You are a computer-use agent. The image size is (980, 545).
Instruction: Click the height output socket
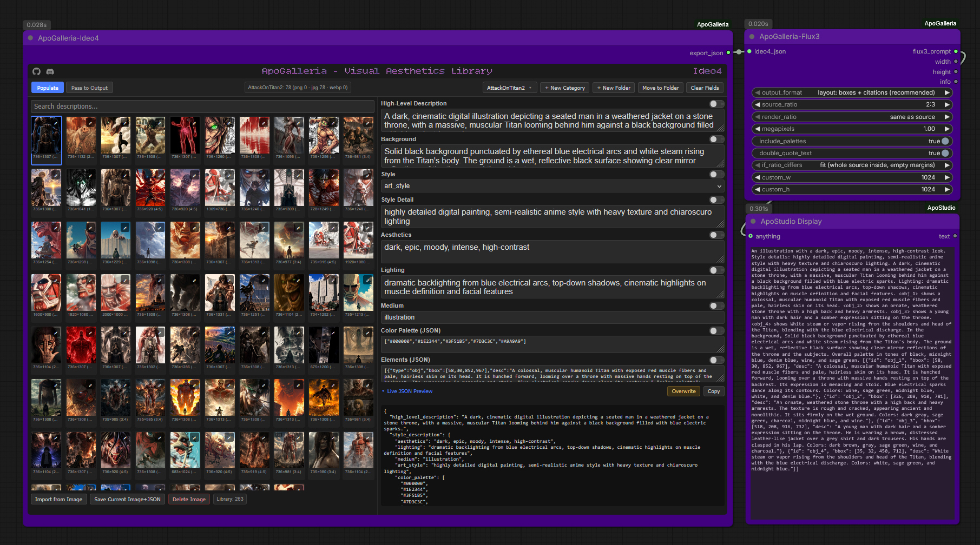click(956, 72)
